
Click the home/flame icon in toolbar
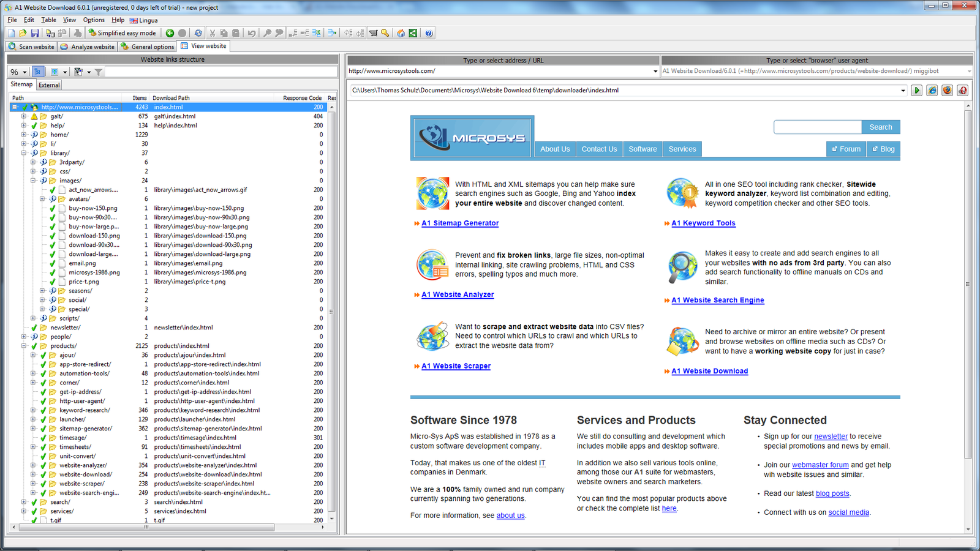pos(401,33)
